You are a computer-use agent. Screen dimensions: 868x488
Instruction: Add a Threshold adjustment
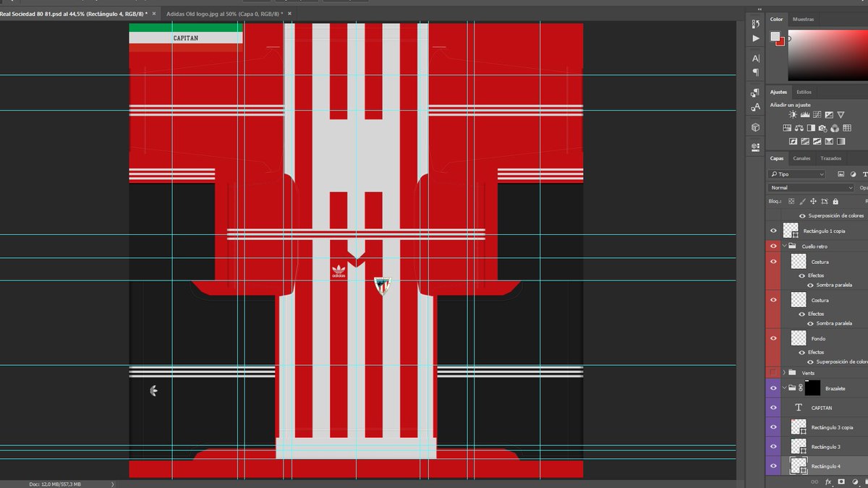tap(817, 141)
